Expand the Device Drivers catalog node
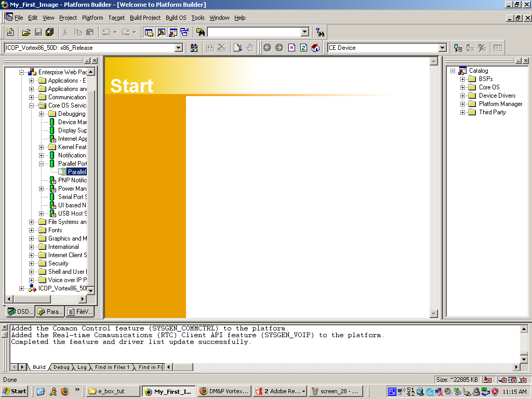Image resolution: width=532 pixels, height=399 pixels. pos(463,96)
